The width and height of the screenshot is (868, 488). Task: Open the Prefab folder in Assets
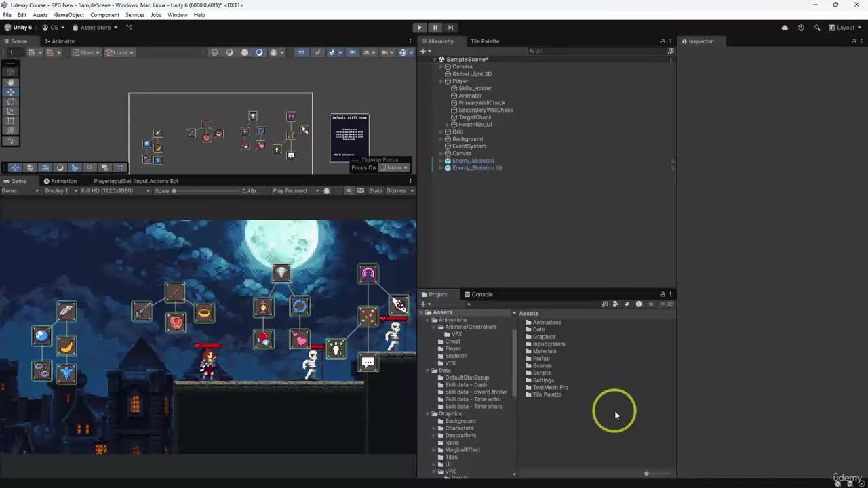pos(537,359)
